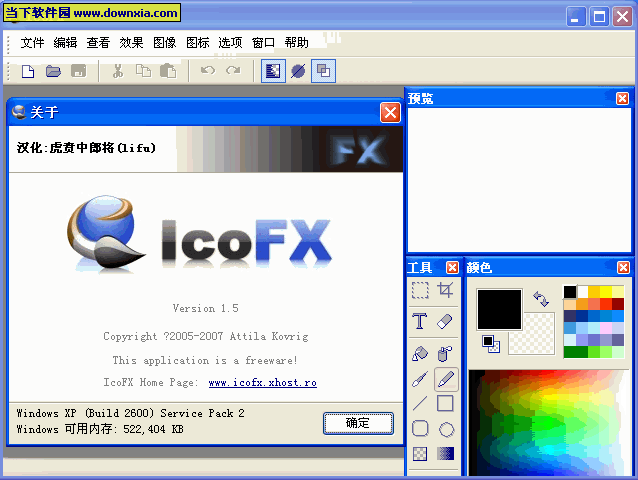Click the Save floppy disk icon

(79, 72)
